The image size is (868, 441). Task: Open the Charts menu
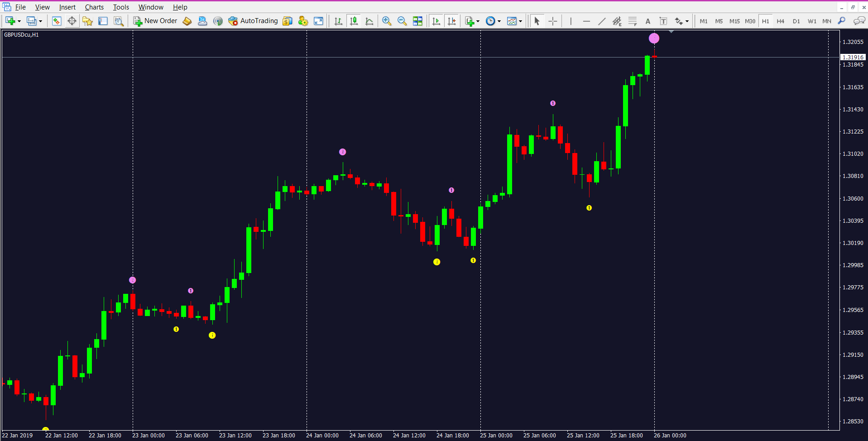point(94,7)
